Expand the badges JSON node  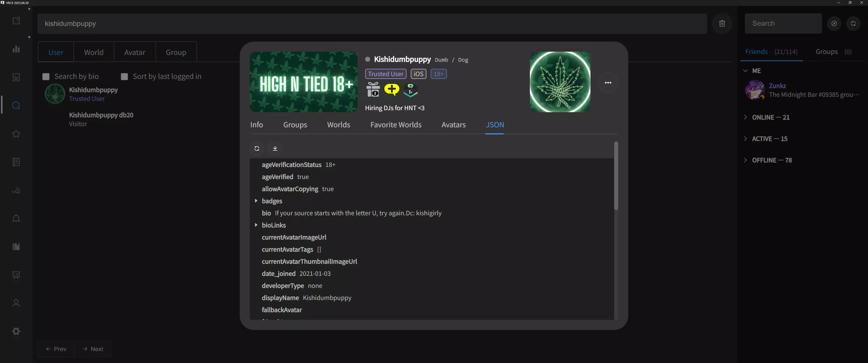tap(256, 201)
